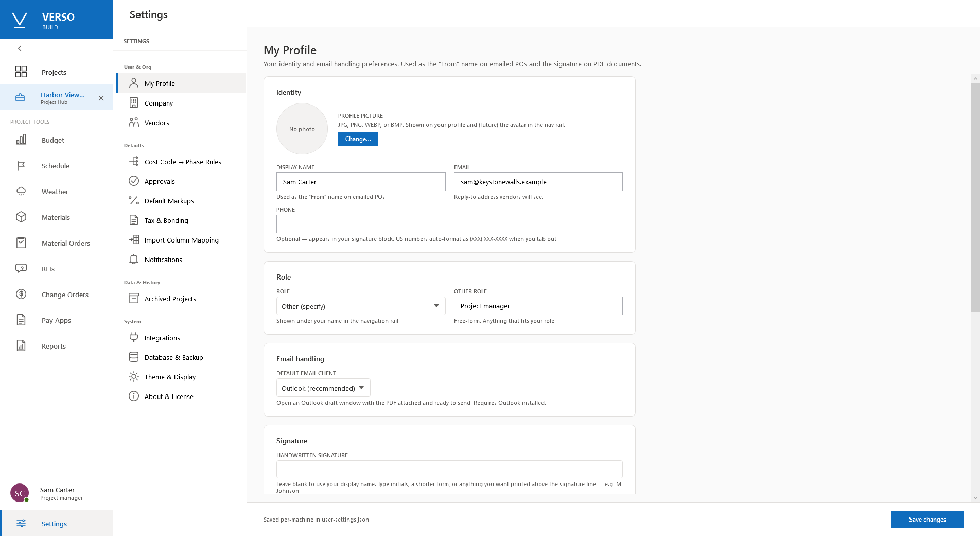
Task: Open Tax & Bonding settings
Action: pyautogui.click(x=182, y=220)
